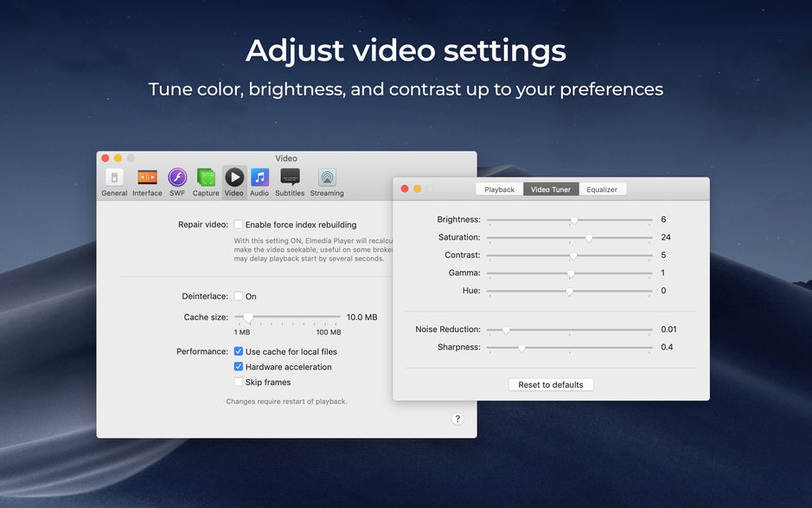The image size is (812, 508).
Task: Select the Video Tuner tab
Action: (x=551, y=188)
